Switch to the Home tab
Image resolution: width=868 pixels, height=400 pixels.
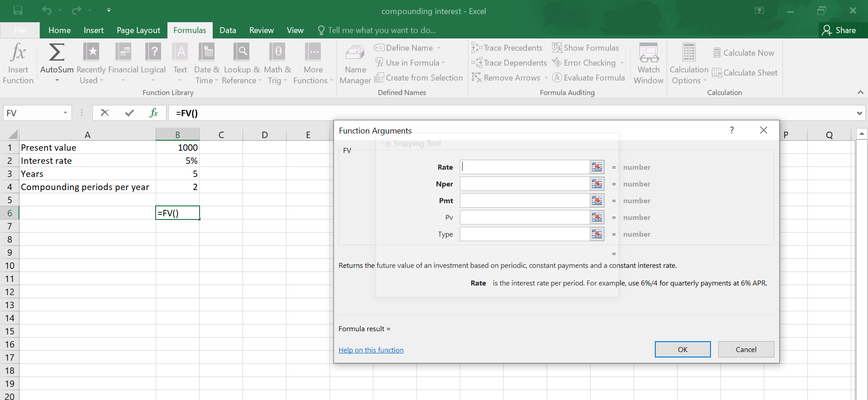click(59, 30)
